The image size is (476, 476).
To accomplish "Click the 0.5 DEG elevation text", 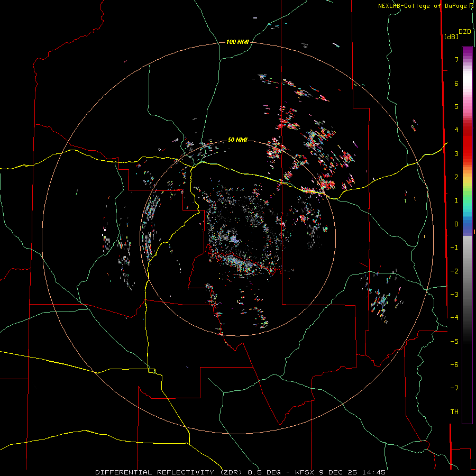I will click(x=264, y=472).
